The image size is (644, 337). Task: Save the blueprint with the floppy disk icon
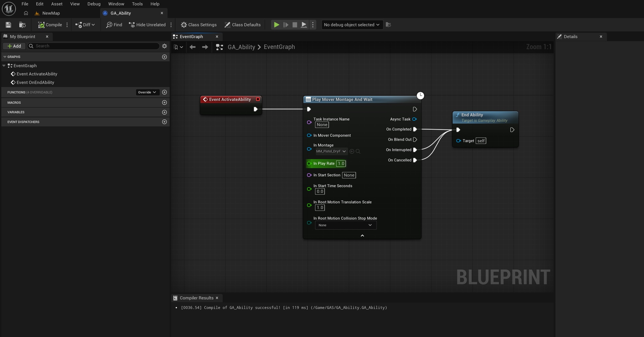8,25
